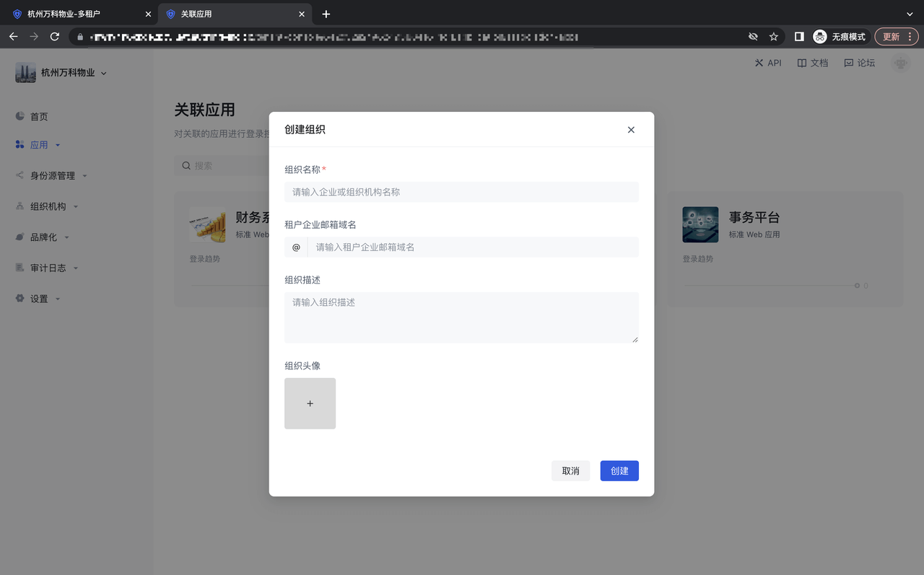Reload the page with refresh icon
Viewport: 924px width, 575px height.
[x=54, y=37]
